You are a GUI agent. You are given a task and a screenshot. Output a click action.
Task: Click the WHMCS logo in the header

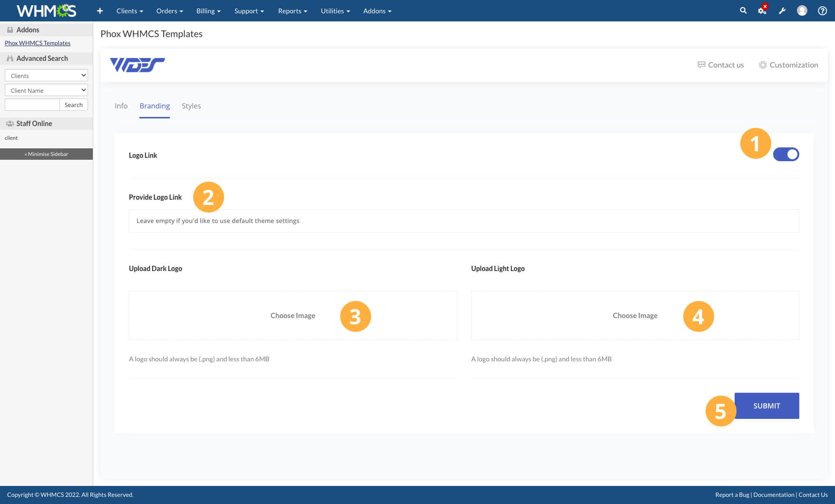tap(45, 10)
